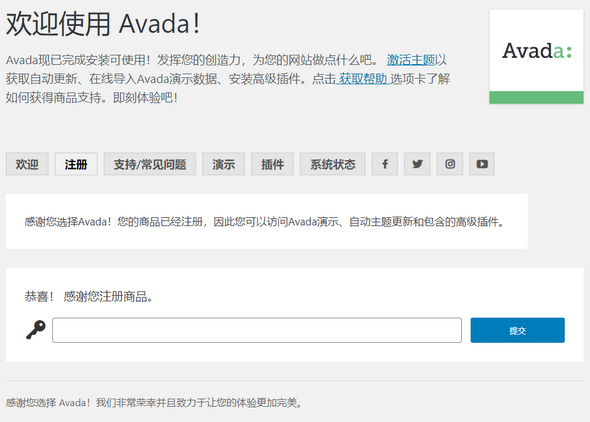This screenshot has width=590, height=422.
Task: Open the 插件 tab
Action: point(272,164)
